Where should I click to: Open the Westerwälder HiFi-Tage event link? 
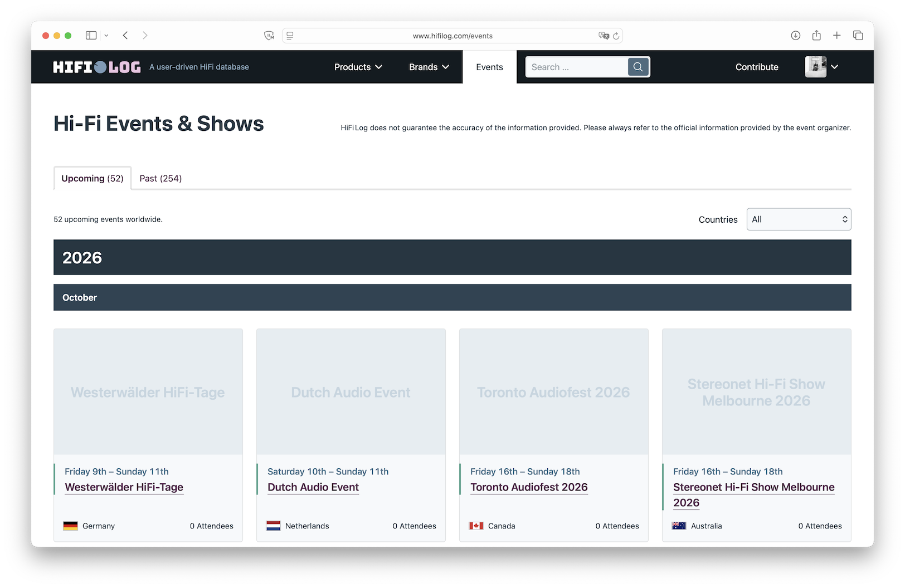[x=124, y=487]
